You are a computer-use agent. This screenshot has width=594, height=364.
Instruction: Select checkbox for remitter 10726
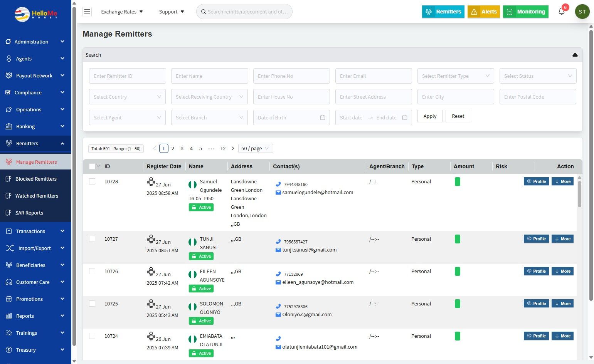[92, 271]
